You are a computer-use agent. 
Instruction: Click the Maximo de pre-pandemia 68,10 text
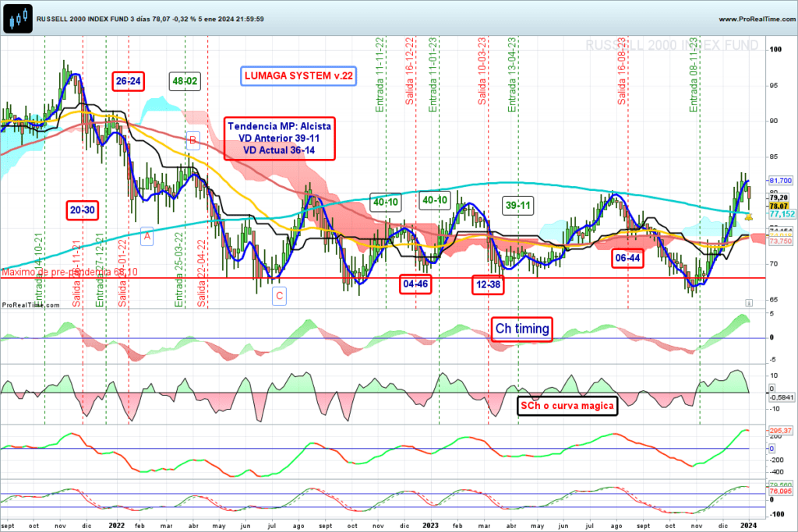coord(69,273)
